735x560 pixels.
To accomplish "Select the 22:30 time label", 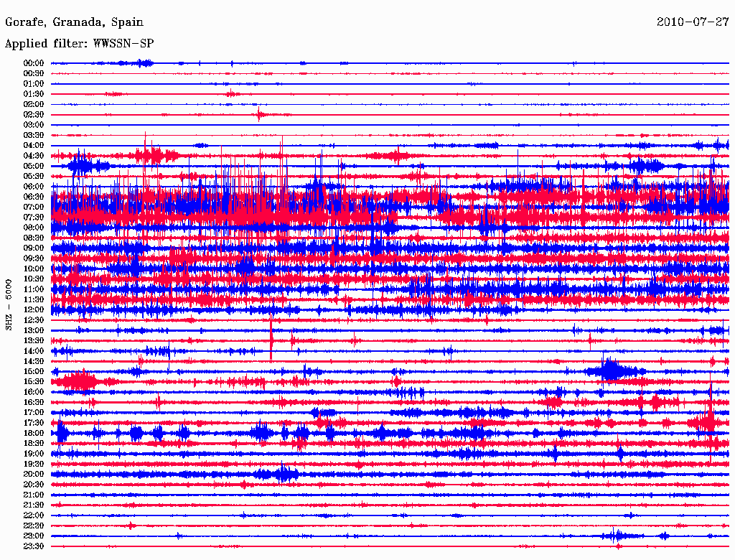I will pyautogui.click(x=33, y=526).
